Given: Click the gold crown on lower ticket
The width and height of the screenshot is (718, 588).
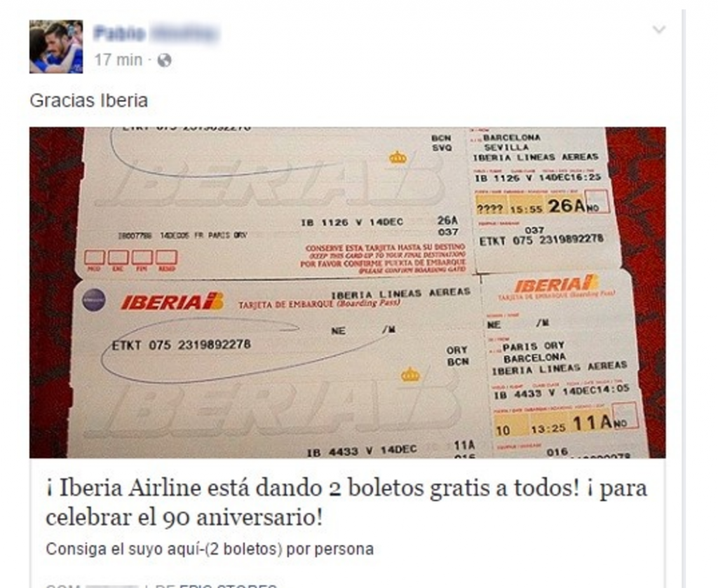Looking at the screenshot, I should click(x=410, y=374).
